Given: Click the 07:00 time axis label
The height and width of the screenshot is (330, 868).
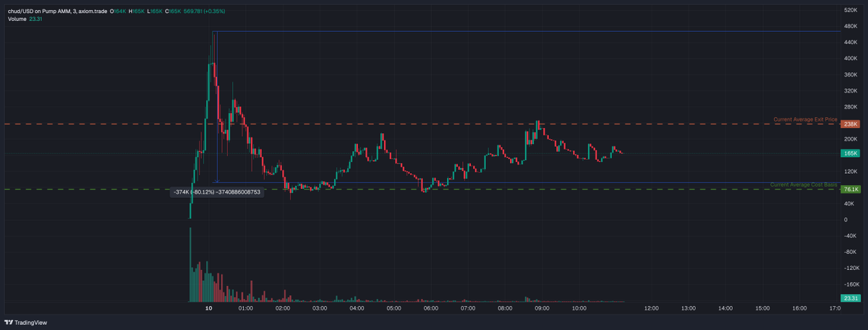Looking at the screenshot, I should (x=468, y=308).
